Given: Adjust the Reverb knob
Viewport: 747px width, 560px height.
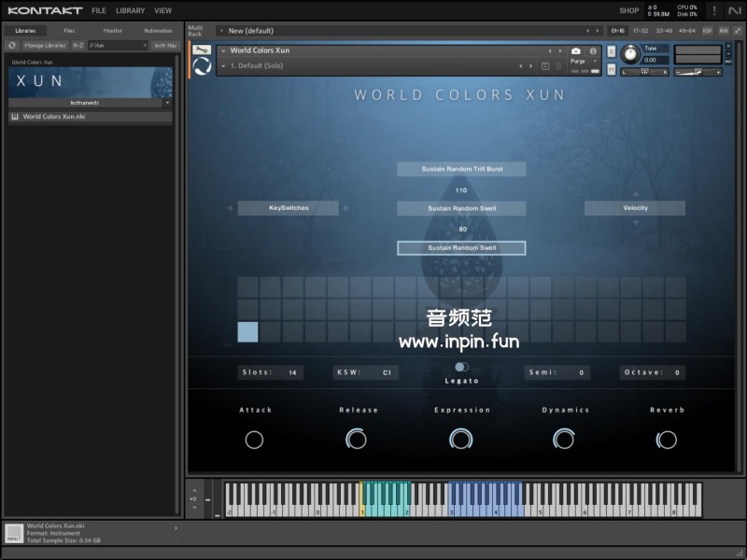Looking at the screenshot, I should click(667, 439).
